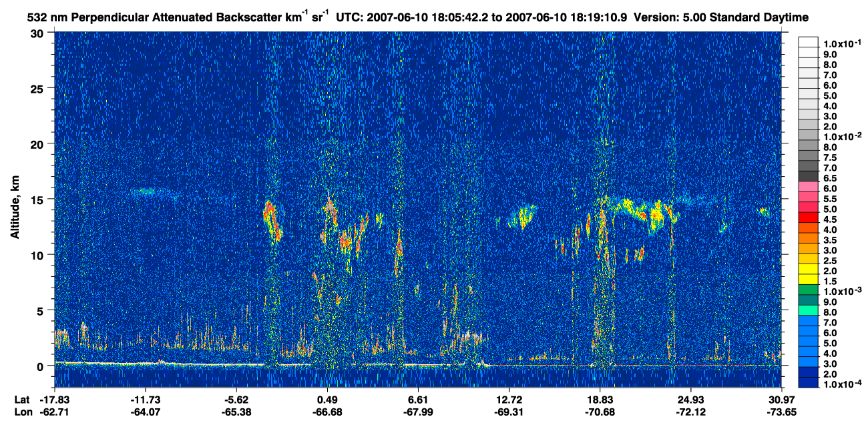
Task: Select the 'Lat' row label
Action: tap(21, 400)
